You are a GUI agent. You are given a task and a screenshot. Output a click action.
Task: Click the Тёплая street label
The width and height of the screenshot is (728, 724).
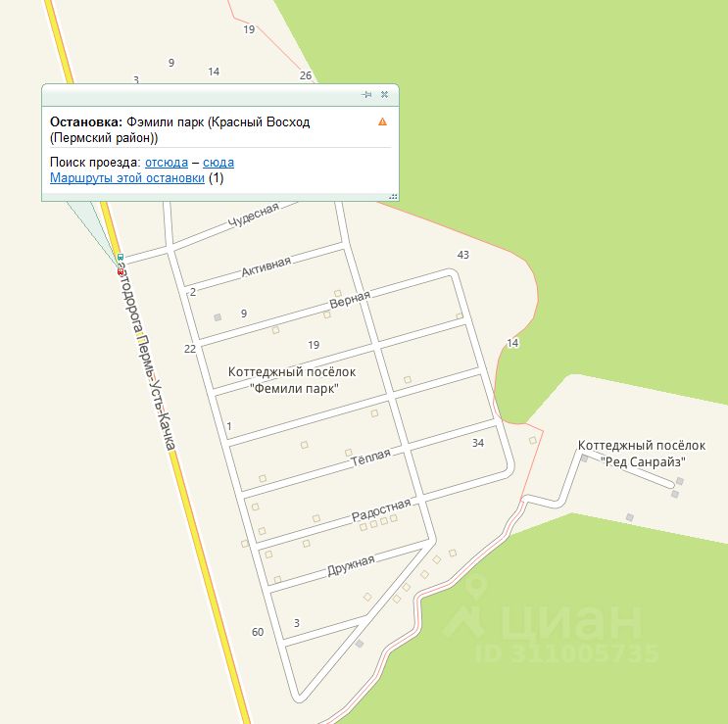pyautogui.click(x=370, y=458)
